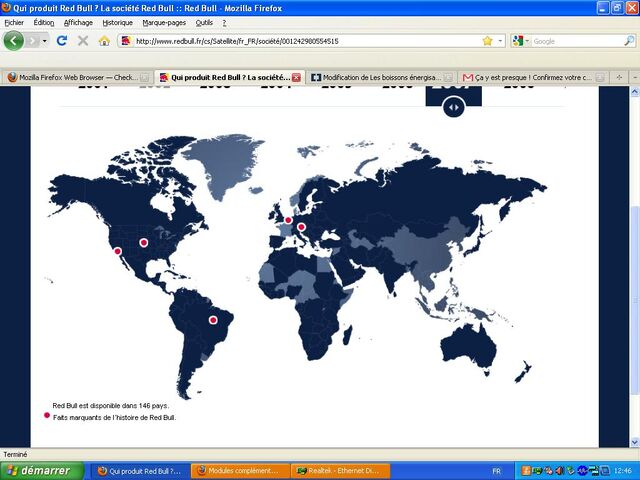This screenshot has height=480, width=640.
Task: Close the Modification de Les boissons tab
Action: coord(448,77)
